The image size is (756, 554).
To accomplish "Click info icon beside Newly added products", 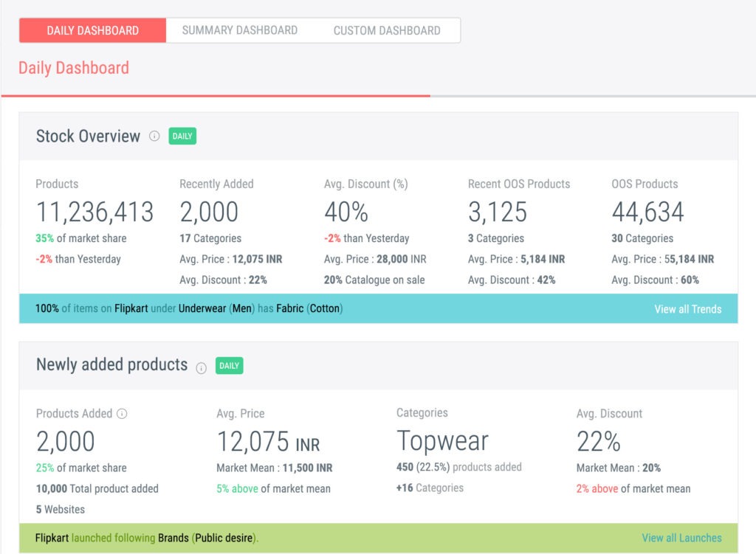I will click(x=201, y=367).
